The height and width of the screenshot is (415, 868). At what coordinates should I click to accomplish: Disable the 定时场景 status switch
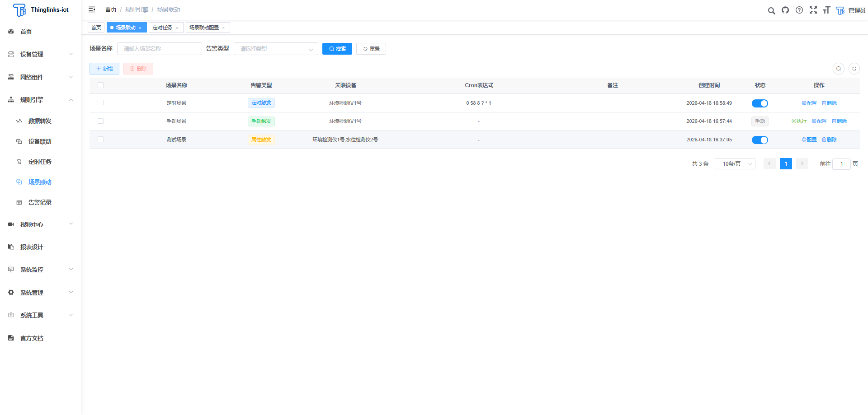759,103
